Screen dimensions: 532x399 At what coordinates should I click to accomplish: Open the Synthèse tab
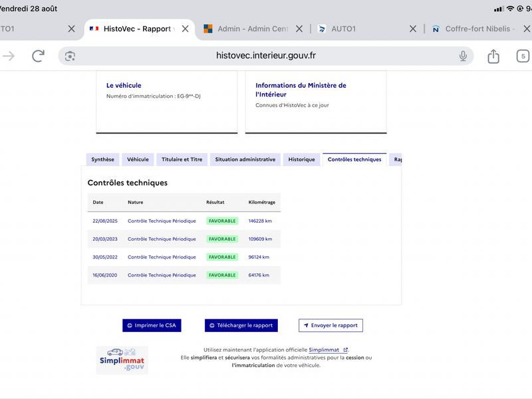[102, 160]
